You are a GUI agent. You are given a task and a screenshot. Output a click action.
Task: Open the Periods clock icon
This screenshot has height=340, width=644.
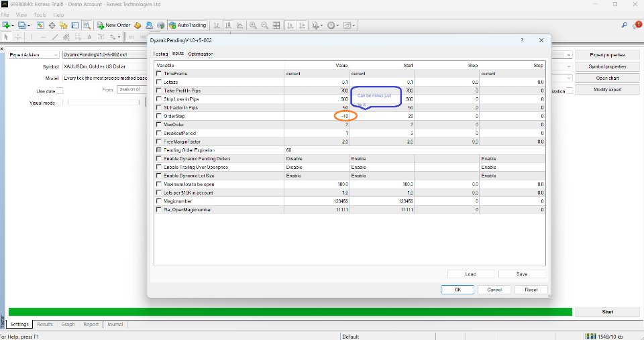331,25
